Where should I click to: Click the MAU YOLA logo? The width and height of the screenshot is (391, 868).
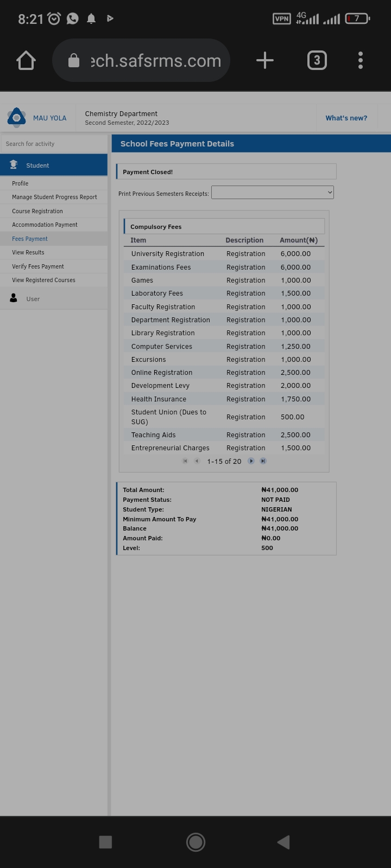point(16,118)
